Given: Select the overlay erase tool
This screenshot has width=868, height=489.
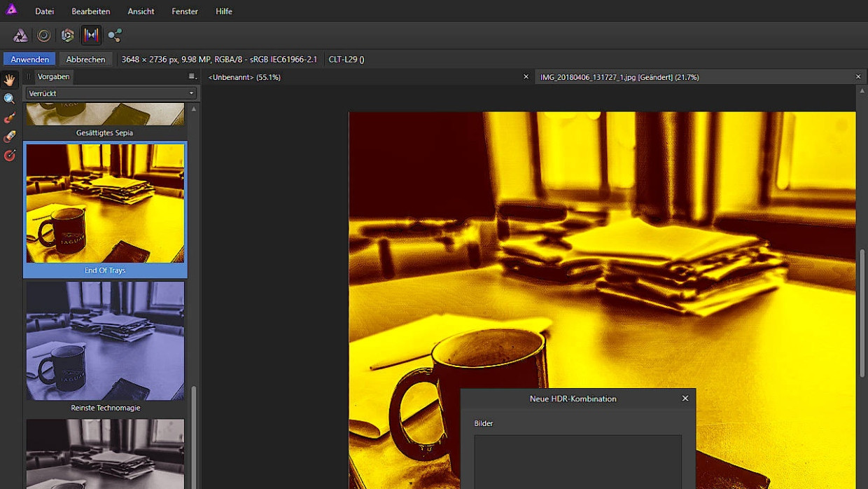Looking at the screenshot, I should [x=10, y=137].
